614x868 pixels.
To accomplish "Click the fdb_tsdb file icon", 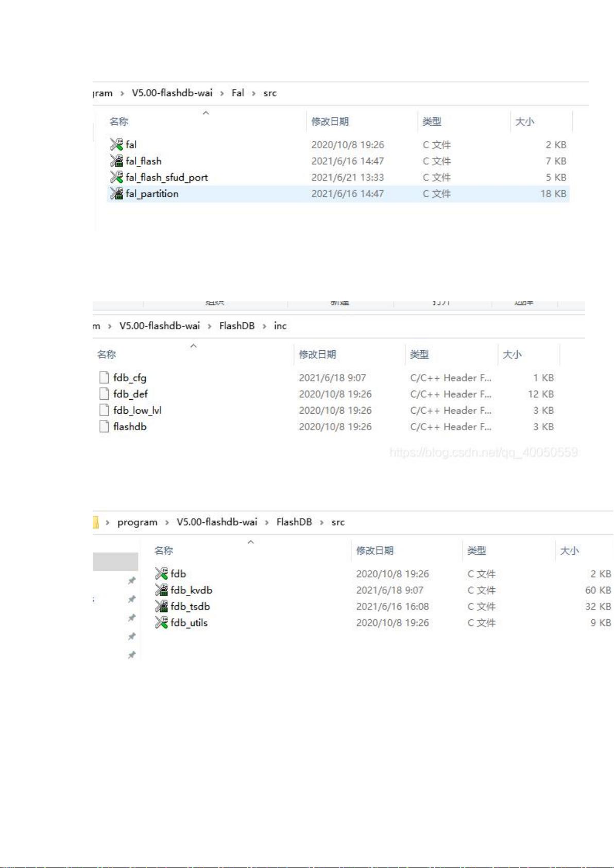I will click(x=161, y=606).
